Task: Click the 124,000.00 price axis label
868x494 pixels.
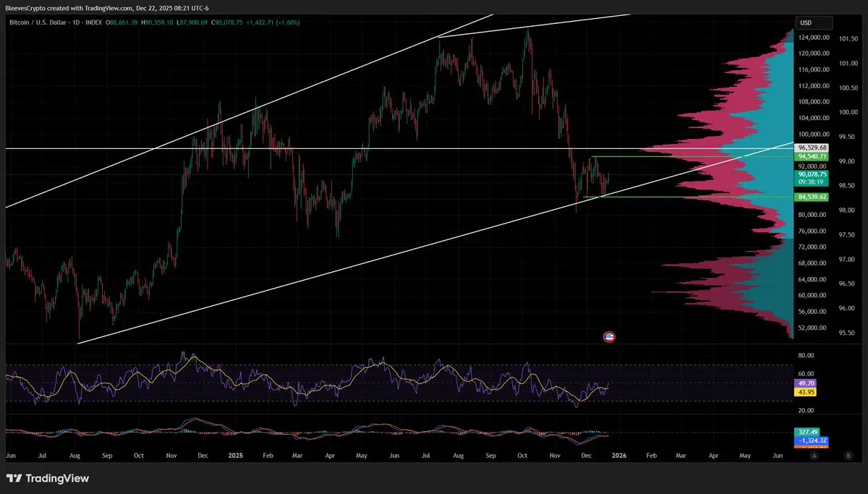Action: tap(813, 38)
